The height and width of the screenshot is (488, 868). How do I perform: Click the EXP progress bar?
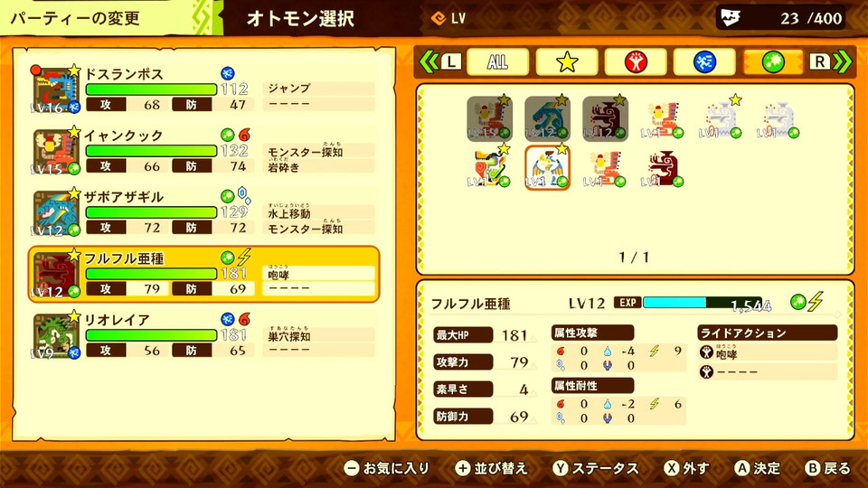(703, 303)
